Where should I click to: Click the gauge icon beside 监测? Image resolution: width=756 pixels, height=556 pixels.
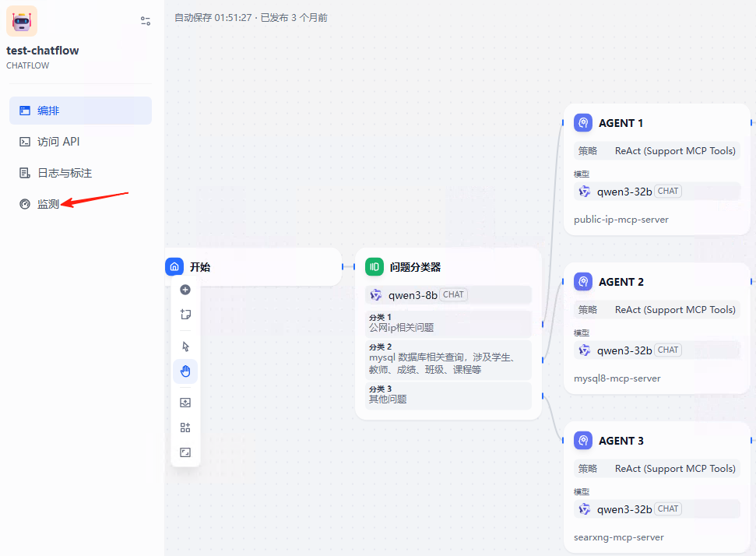[25, 204]
